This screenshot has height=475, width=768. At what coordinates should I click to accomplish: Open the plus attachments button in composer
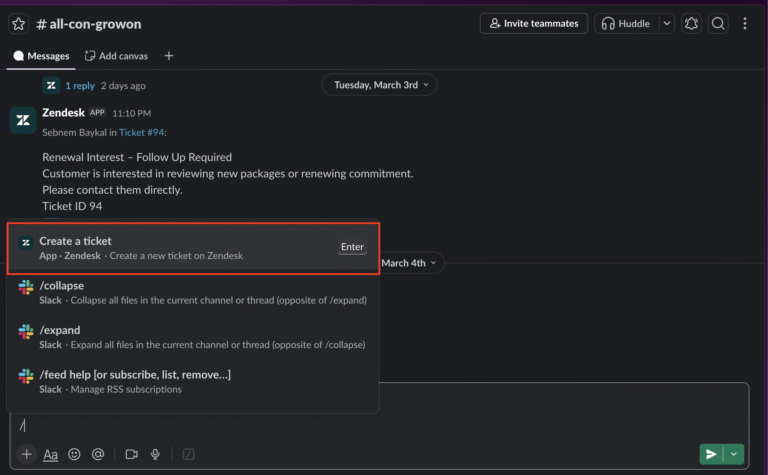(26, 454)
